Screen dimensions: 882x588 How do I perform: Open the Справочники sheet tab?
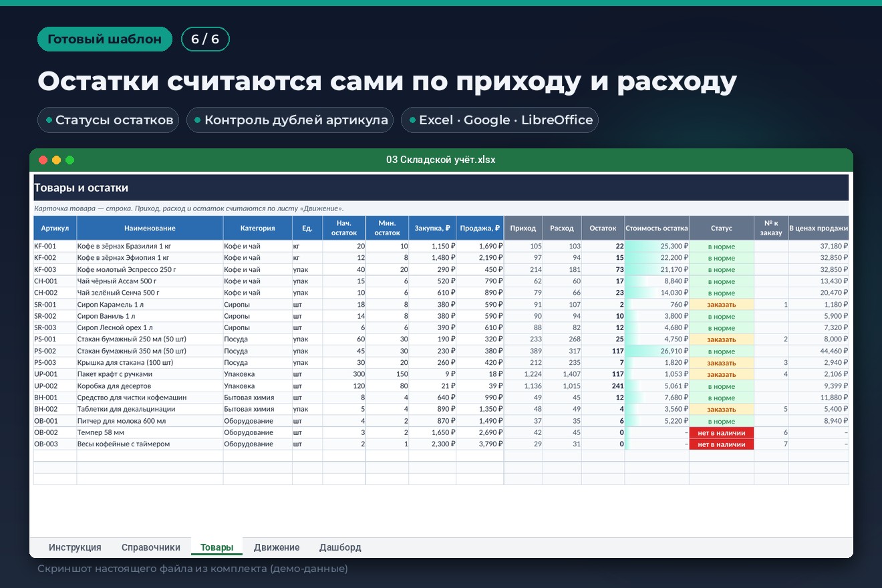pyautogui.click(x=151, y=547)
